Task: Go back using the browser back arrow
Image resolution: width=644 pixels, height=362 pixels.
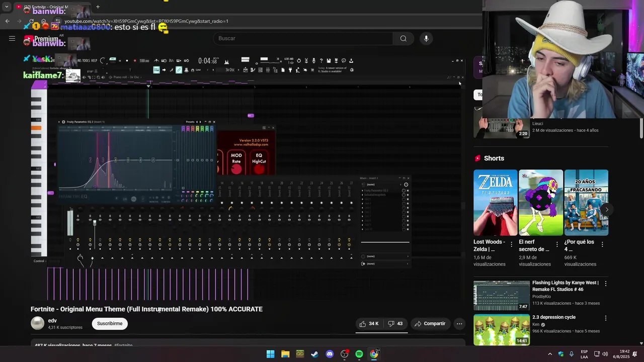Action: (x=7, y=21)
